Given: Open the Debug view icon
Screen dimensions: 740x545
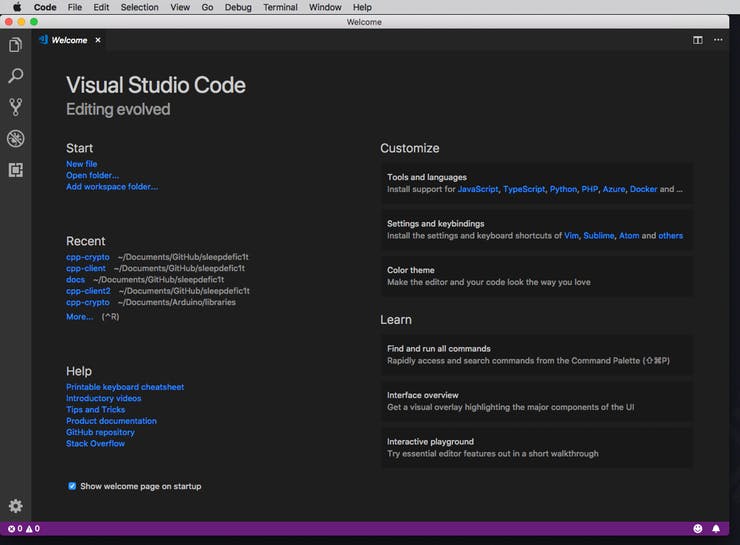Looking at the screenshot, I should [15, 138].
